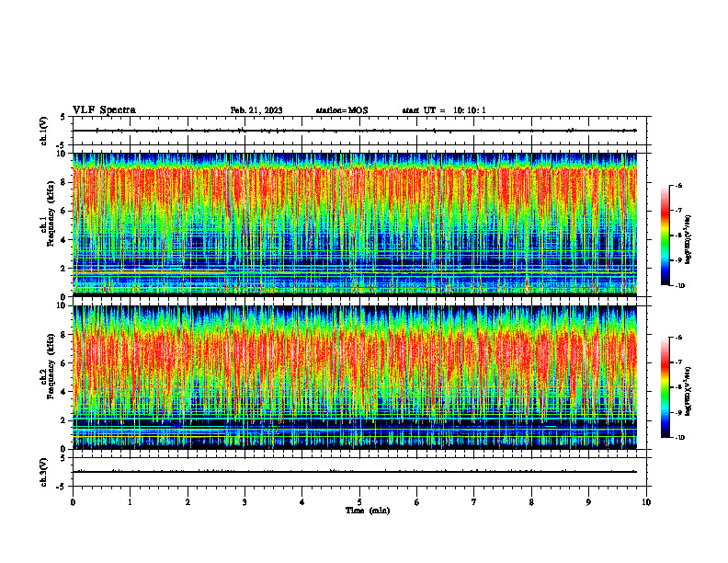Image resolution: width=728 pixels, height=563 pixels.
Task: Click the "ch.1(V)" waveform axis label
Action: (x=44, y=131)
